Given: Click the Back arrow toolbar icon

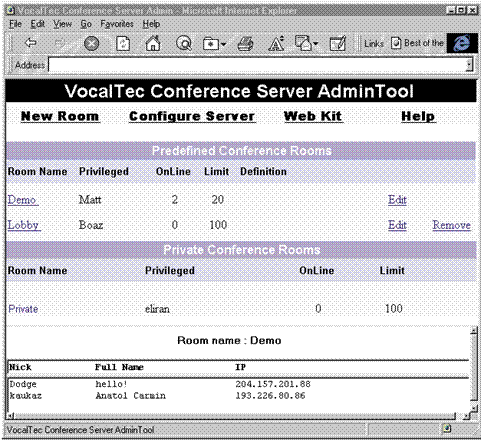Looking at the screenshot, I should (31, 43).
